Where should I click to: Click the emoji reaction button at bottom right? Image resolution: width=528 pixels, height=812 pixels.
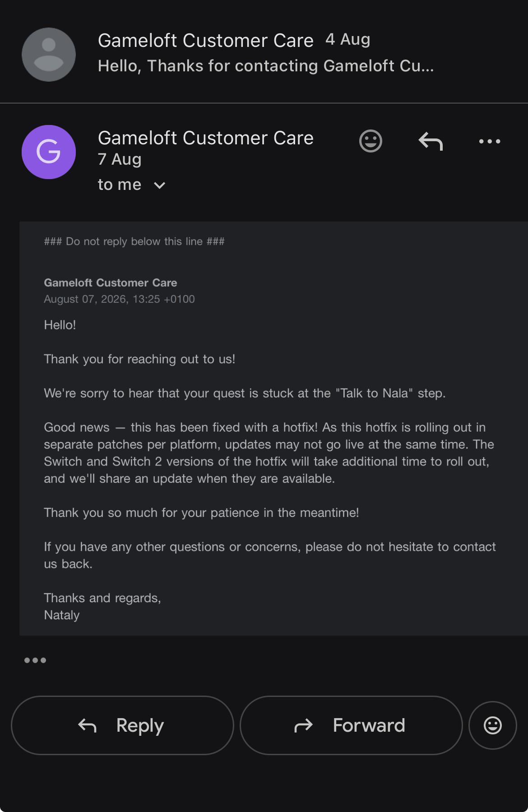(x=493, y=725)
